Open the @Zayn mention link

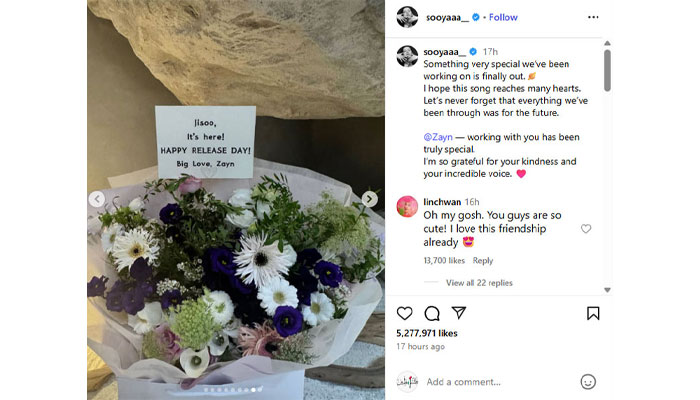(x=438, y=137)
